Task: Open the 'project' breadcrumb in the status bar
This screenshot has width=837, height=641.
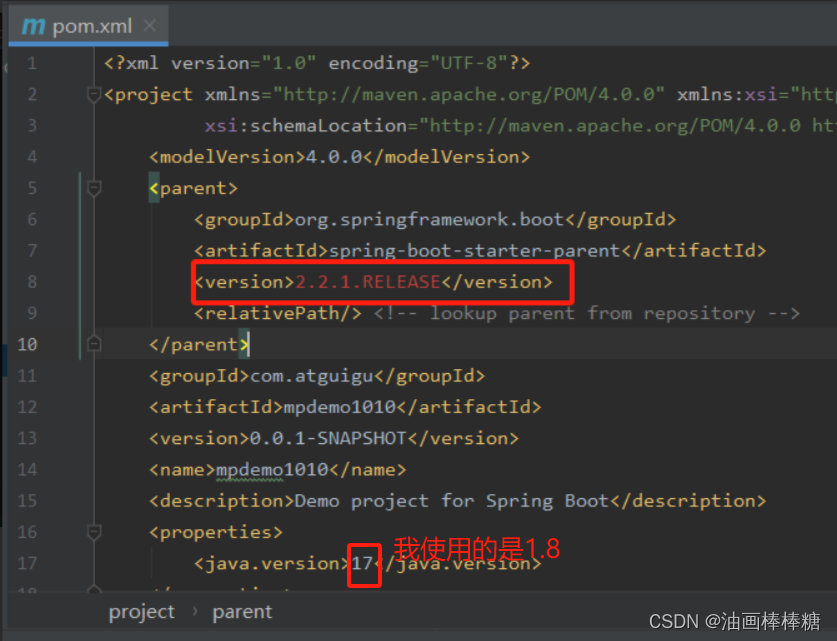Action: tap(141, 611)
